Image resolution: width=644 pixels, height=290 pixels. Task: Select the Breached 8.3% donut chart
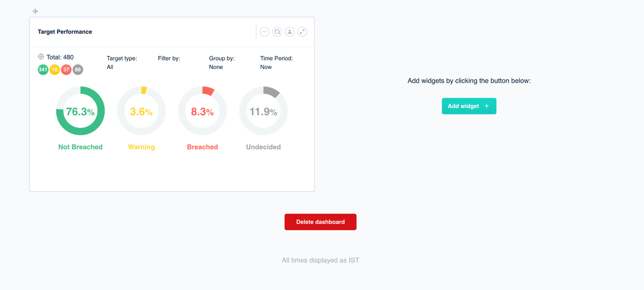pyautogui.click(x=202, y=111)
